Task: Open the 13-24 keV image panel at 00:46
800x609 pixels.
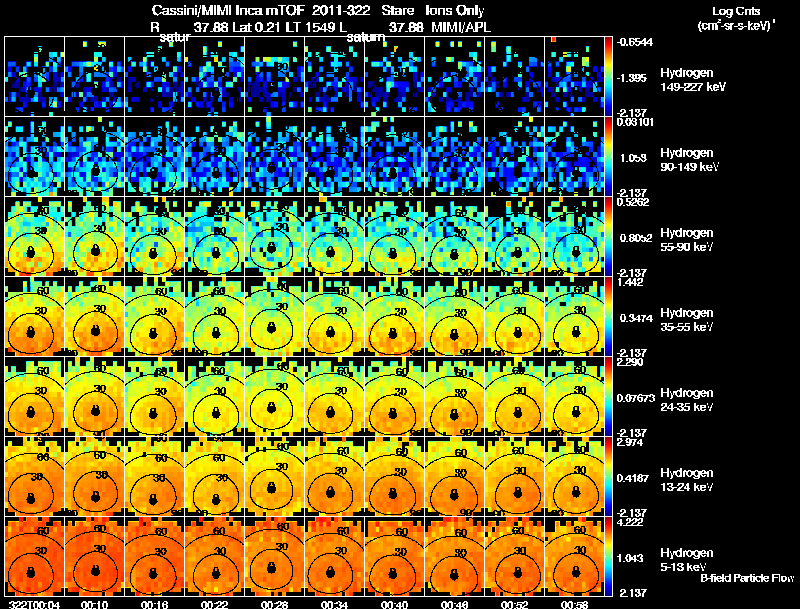Action: [455, 477]
